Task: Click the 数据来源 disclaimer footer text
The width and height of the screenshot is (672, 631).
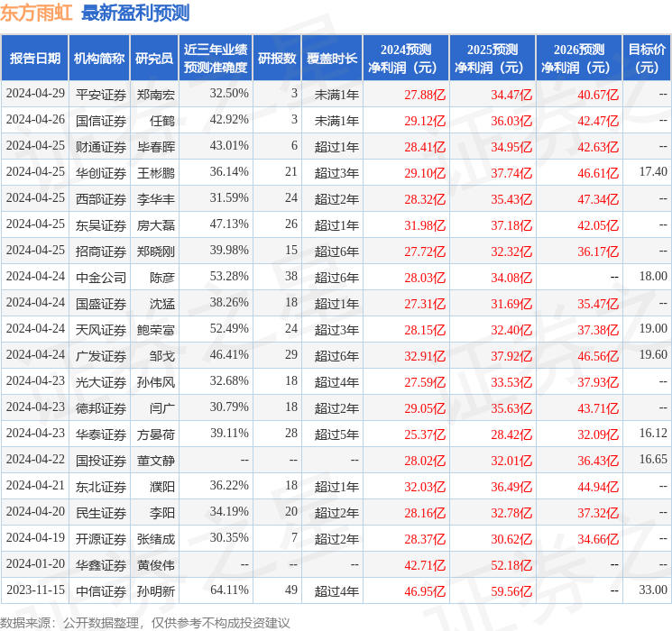Action: (145, 622)
